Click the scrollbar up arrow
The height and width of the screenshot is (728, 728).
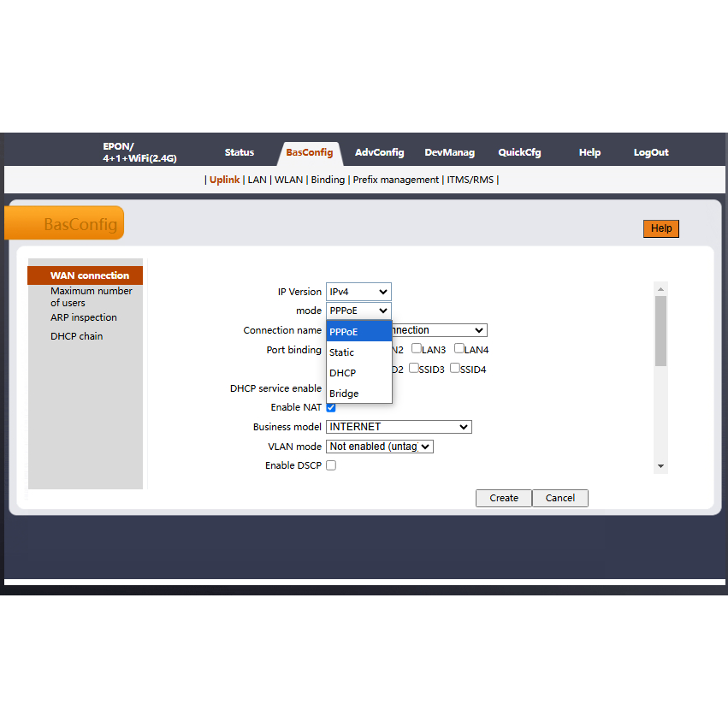pos(660,289)
